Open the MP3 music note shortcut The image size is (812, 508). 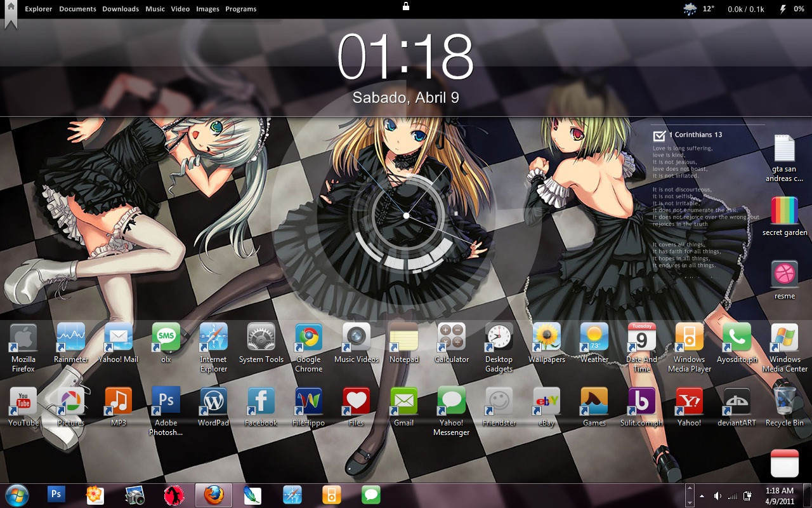119,401
